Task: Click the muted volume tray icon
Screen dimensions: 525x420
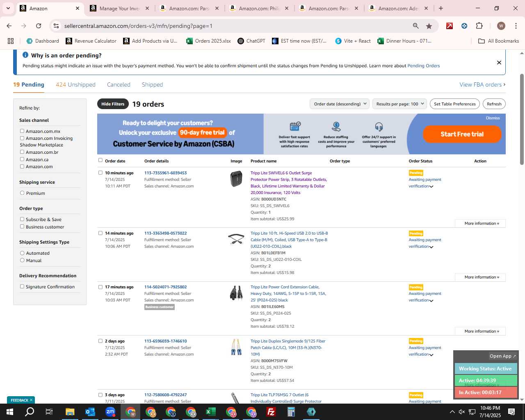Action: pos(462,412)
